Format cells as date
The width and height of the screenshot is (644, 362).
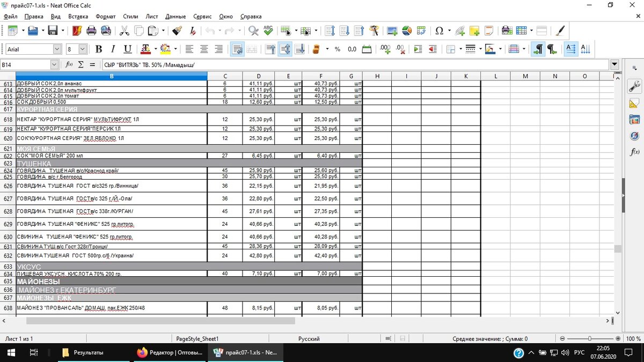click(x=367, y=49)
